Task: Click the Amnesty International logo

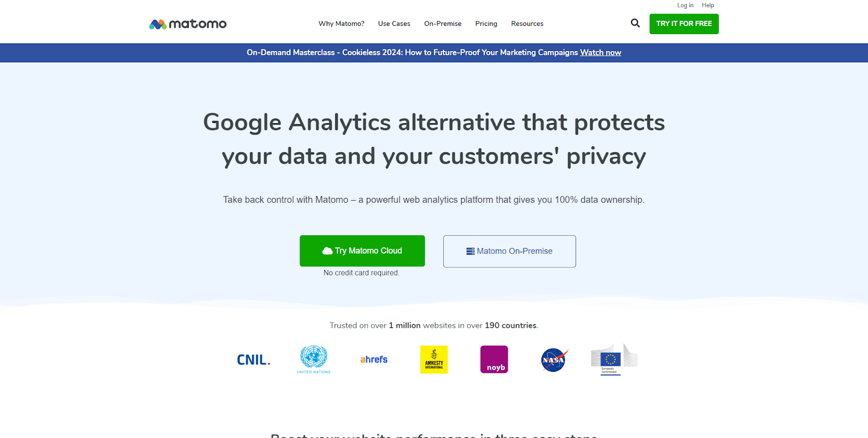Action: click(x=434, y=359)
